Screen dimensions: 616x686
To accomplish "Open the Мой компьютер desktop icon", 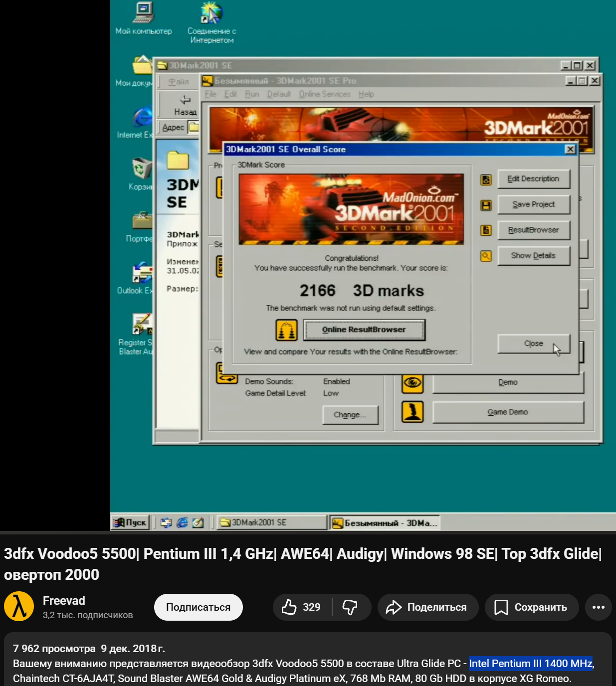I will point(144,18).
